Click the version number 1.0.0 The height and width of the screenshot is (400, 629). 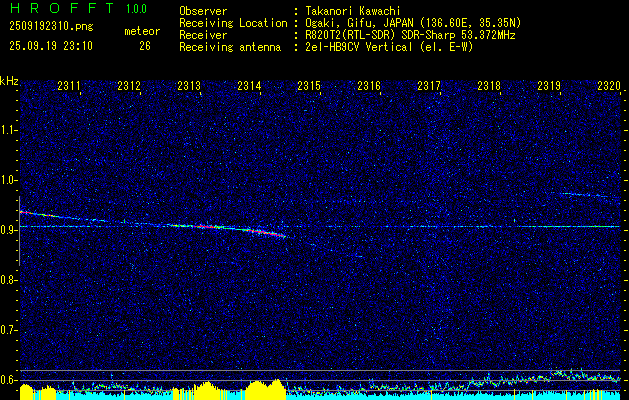pyautogui.click(x=136, y=8)
